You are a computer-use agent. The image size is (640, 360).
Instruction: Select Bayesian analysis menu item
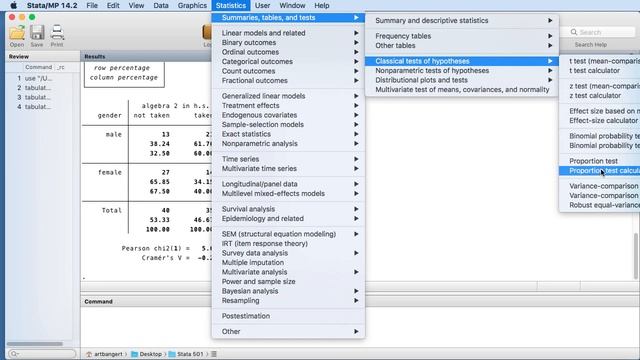point(288,291)
